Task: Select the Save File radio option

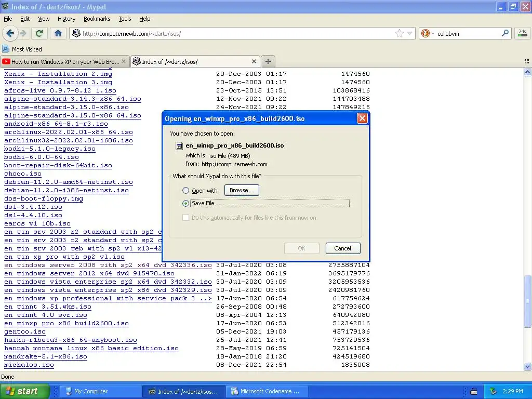Action: [185, 203]
